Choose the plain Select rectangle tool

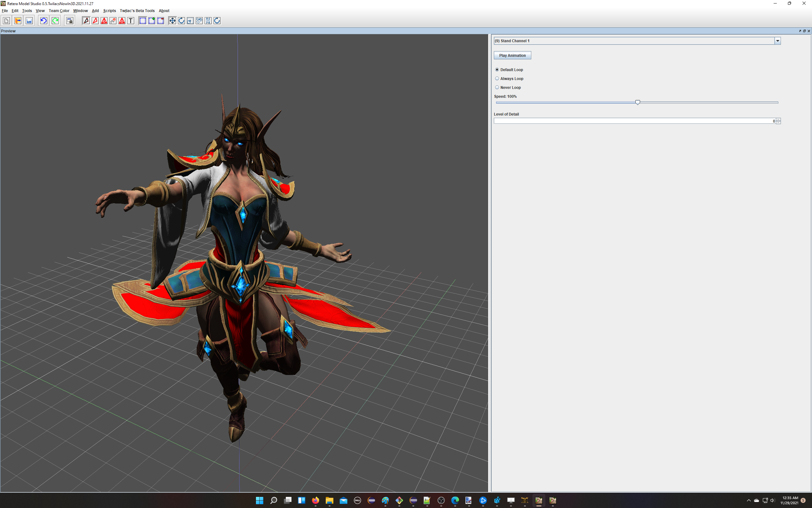143,21
